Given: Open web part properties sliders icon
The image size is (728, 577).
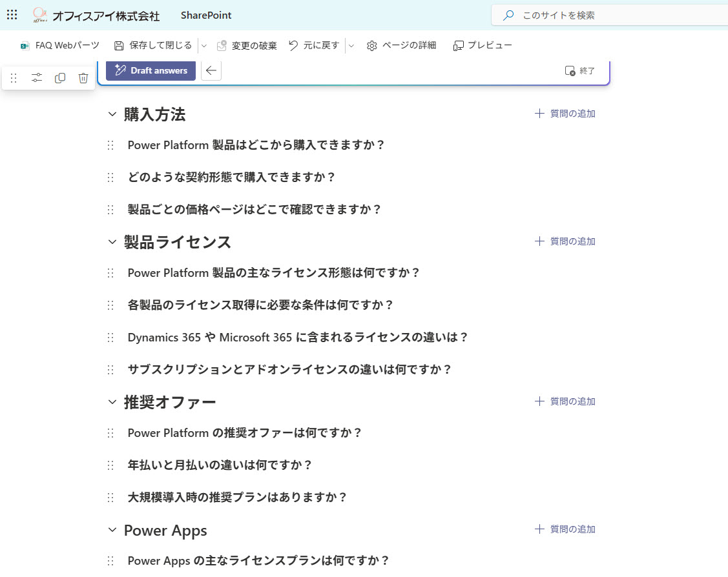Looking at the screenshot, I should [37, 78].
